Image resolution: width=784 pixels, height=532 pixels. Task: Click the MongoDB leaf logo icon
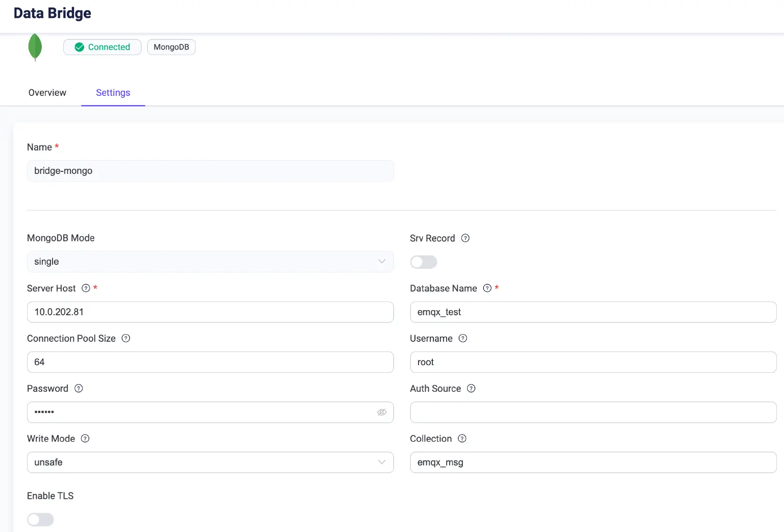click(x=35, y=47)
